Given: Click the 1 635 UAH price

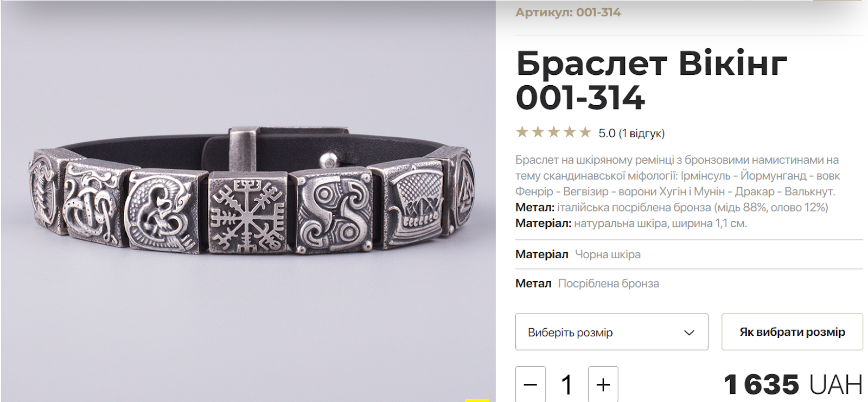Looking at the screenshot, I should pyautogui.click(x=793, y=385).
